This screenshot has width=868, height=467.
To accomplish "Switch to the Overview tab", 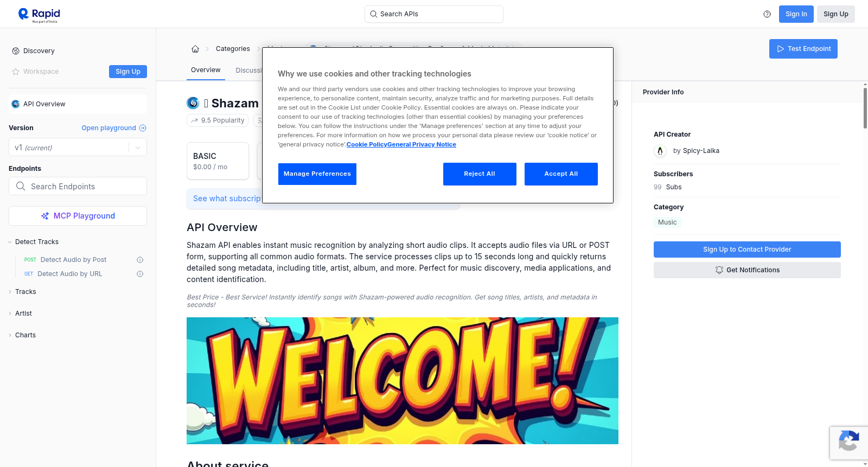I will coord(206,70).
